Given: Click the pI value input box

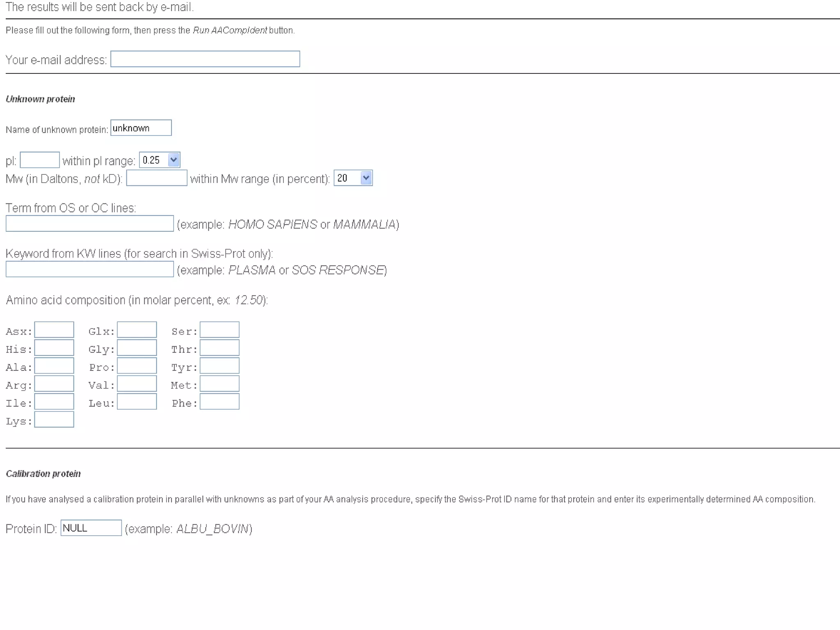Looking at the screenshot, I should 40,160.
